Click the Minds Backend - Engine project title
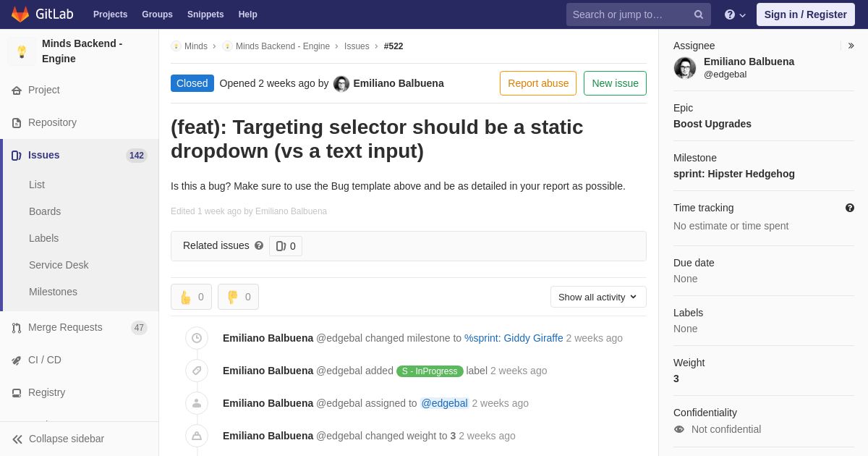The height and width of the screenshot is (456, 868). (82, 51)
